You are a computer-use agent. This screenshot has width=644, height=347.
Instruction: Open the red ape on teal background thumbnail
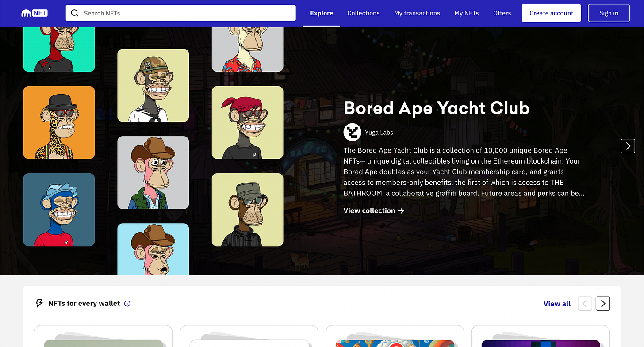pos(59,50)
